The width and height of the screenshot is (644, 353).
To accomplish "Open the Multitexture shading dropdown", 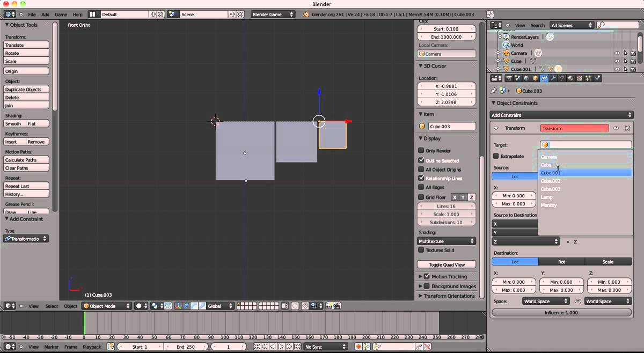I will [447, 241].
